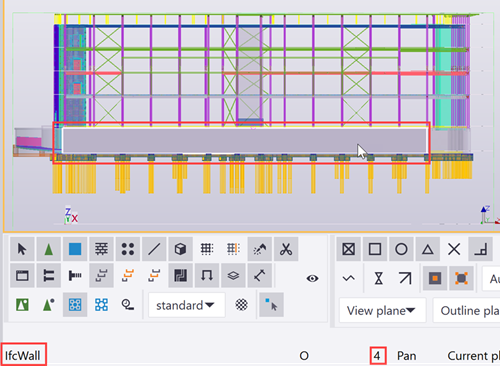Select the arrow pointer selection switch
Image resolution: width=500 pixels, height=366 pixels.
[x=22, y=249]
